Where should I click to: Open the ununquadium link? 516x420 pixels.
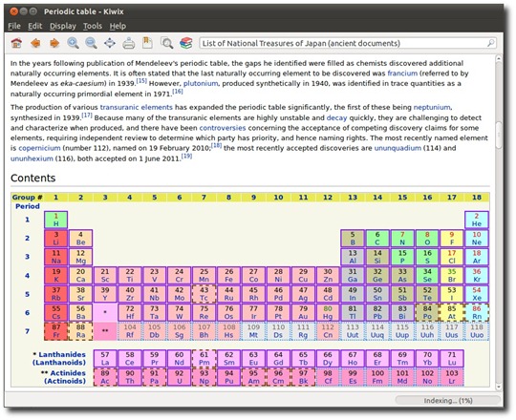398,148
